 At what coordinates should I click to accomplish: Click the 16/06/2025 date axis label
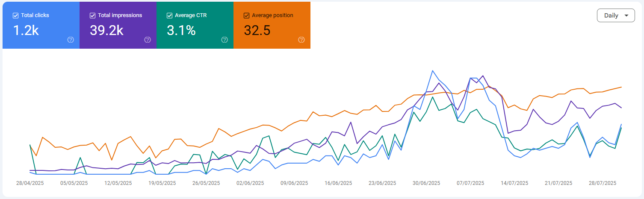tap(338, 183)
